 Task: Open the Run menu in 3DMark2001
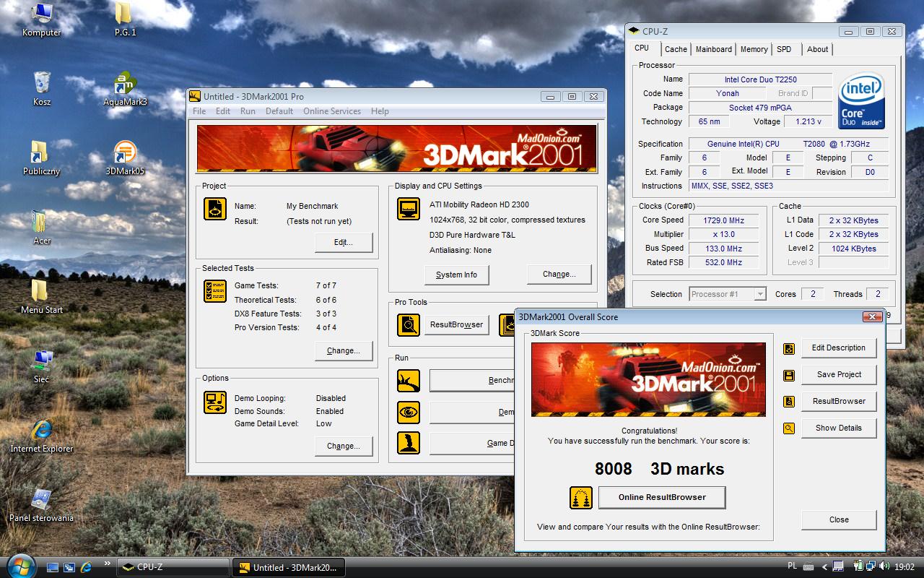tap(248, 111)
